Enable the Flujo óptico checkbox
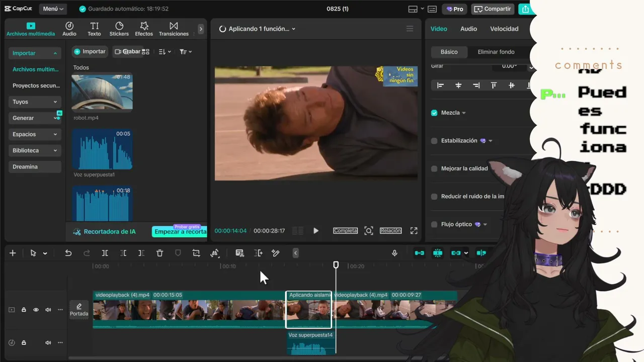Screen dimensions: 644x362 coord(434,224)
